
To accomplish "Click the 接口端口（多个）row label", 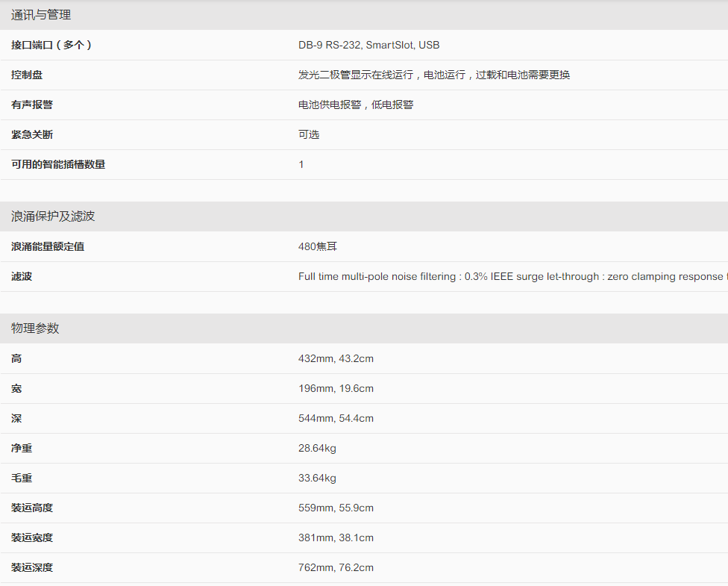I will point(51,45).
